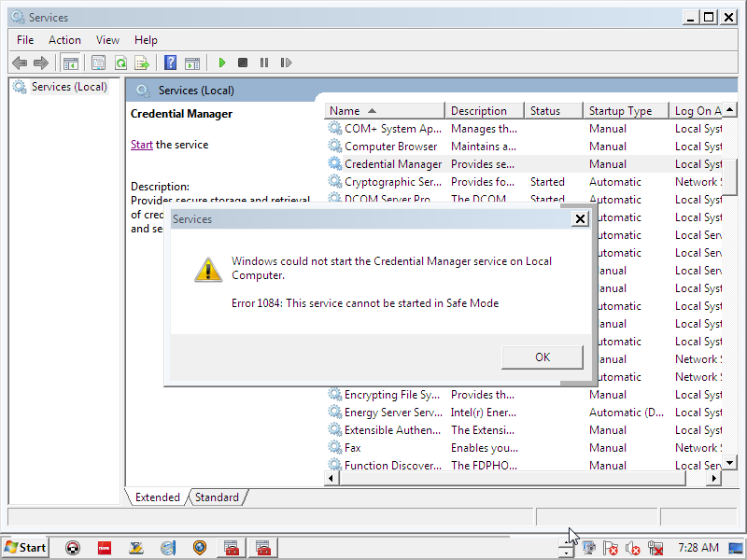Click the taskbar toolbar down arrow
Screen dimensions: 747x560
(x=566, y=553)
